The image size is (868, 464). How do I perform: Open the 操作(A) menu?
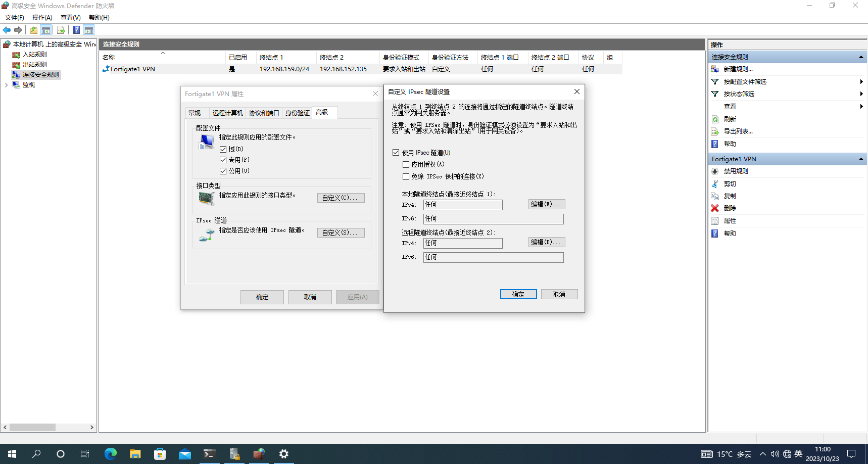42,18
